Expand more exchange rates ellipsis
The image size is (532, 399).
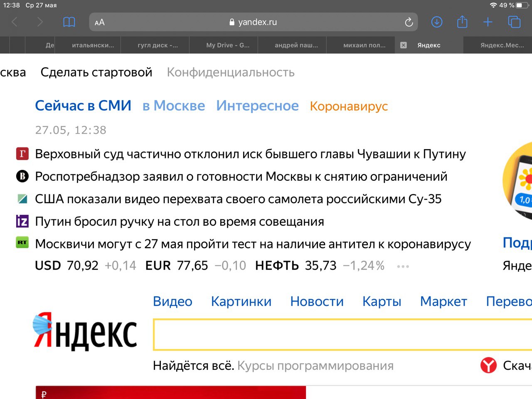tap(403, 266)
